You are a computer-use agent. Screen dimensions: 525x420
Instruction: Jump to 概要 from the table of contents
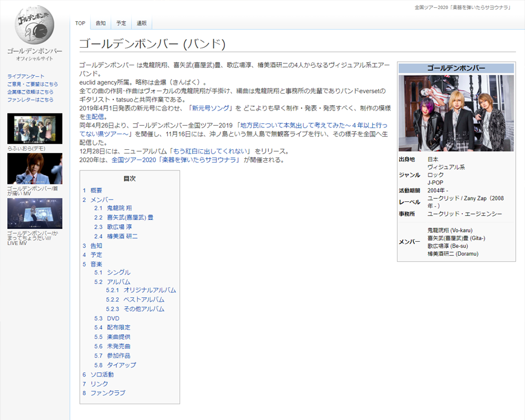pyautogui.click(x=97, y=190)
